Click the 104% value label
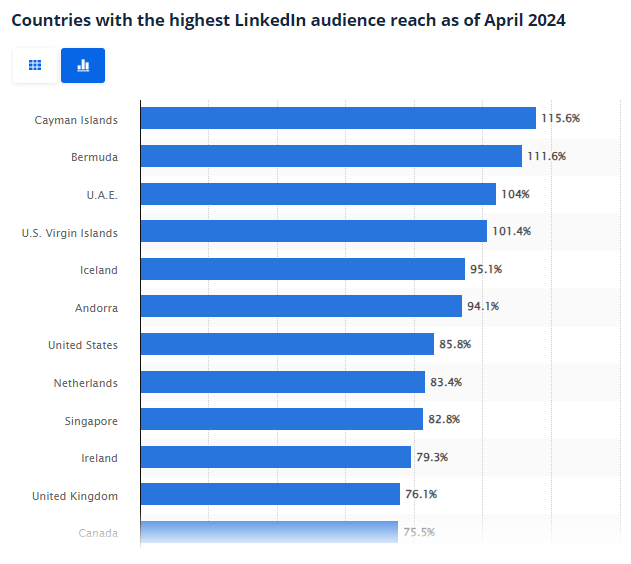Viewport: 631px width, 564px height. click(515, 194)
